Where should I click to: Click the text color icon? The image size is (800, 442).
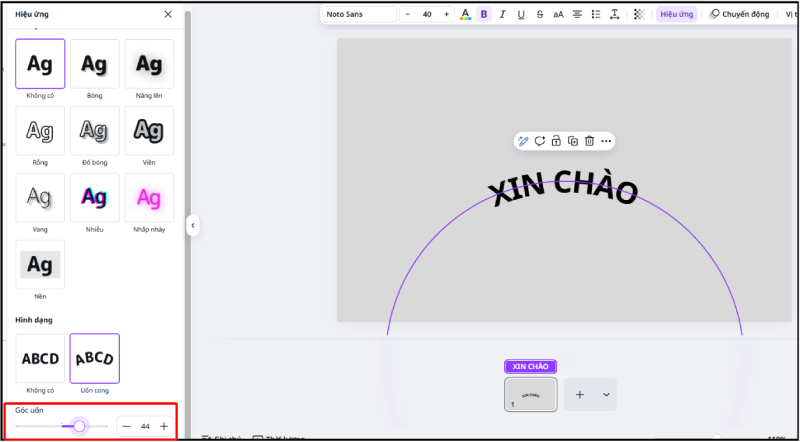(465, 15)
